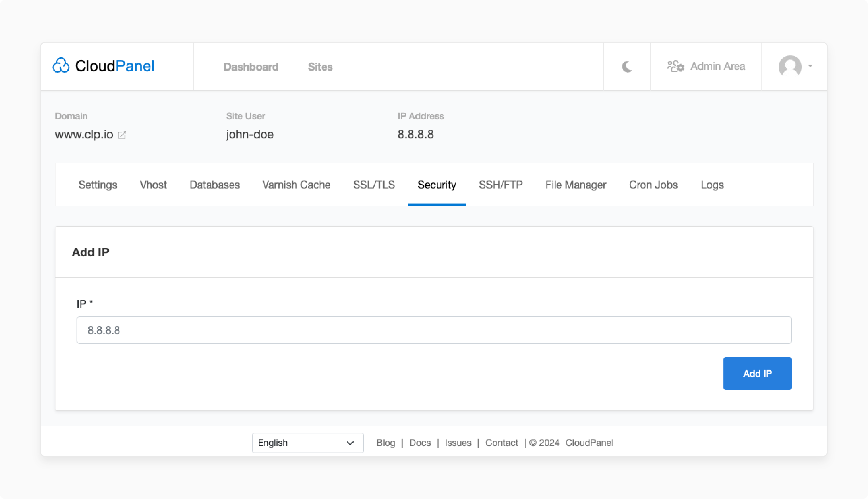Select the Varnish Cache tab
The height and width of the screenshot is (499, 868).
tap(296, 185)
